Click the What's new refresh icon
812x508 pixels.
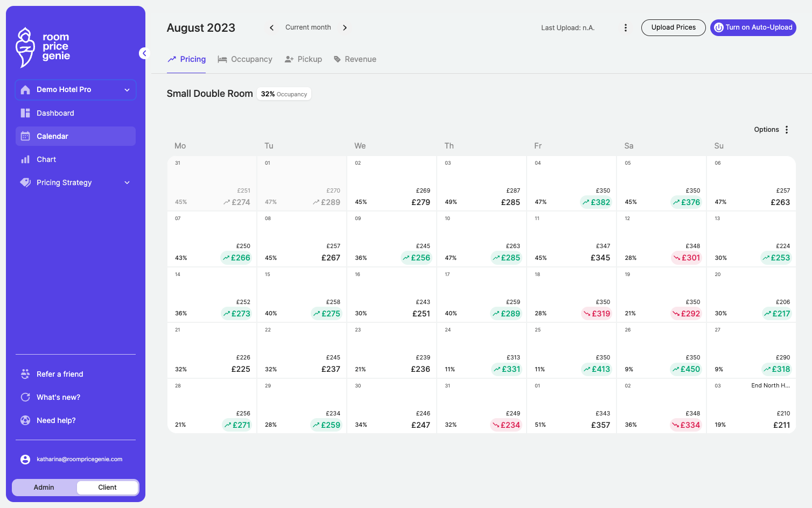tap(25, 397)
